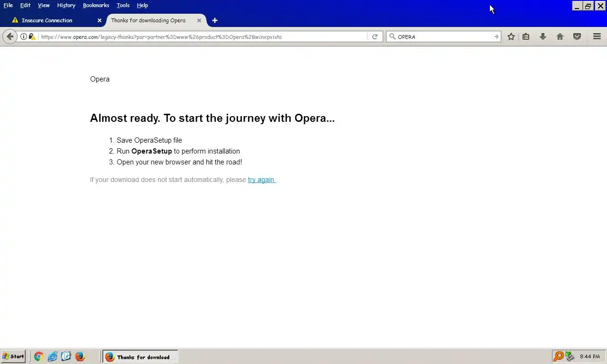Close the Thanks for downloading Opera tab
607x364 pixels.
pos(199,20)
